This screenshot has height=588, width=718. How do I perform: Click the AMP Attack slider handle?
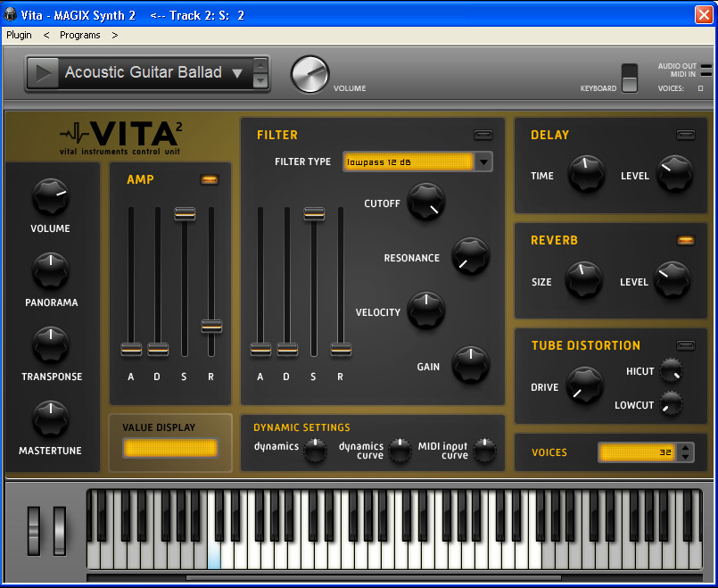pyautogui.click(x=131, y=350)
